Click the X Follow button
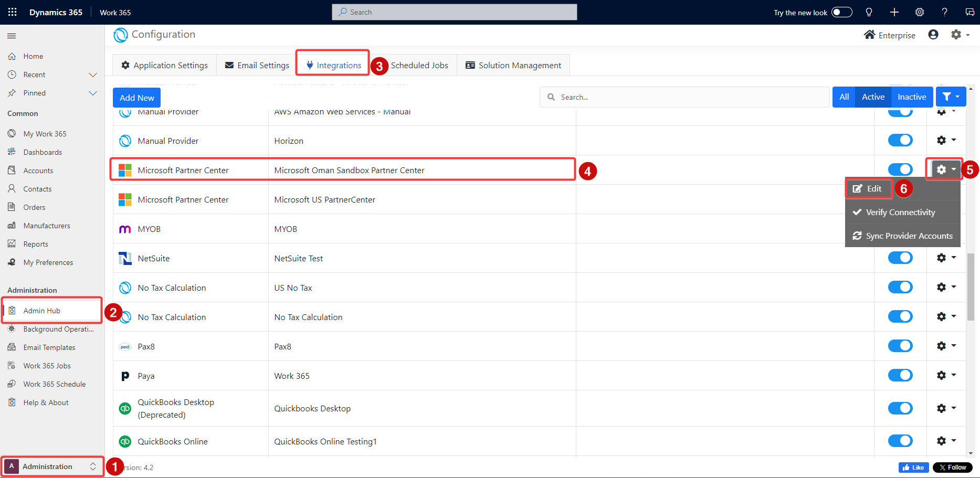This screenshot has height=478, width=980. (x=953, y=468)
